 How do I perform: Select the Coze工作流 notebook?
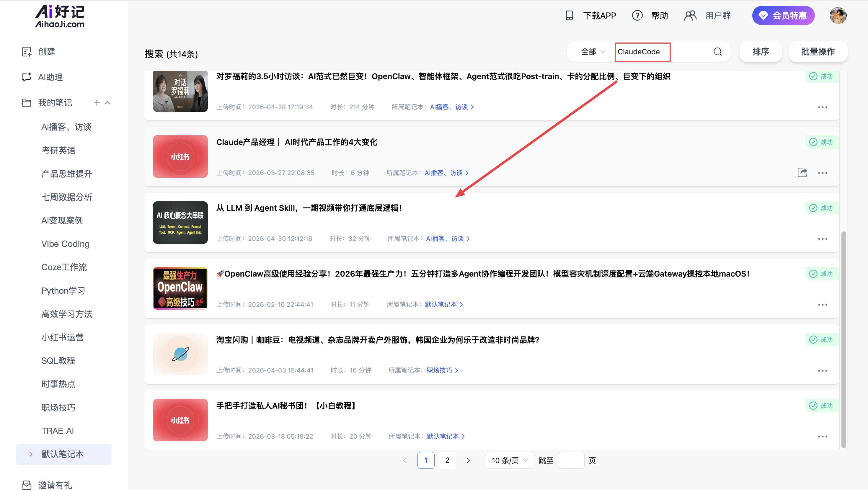(x=64, y=267)
